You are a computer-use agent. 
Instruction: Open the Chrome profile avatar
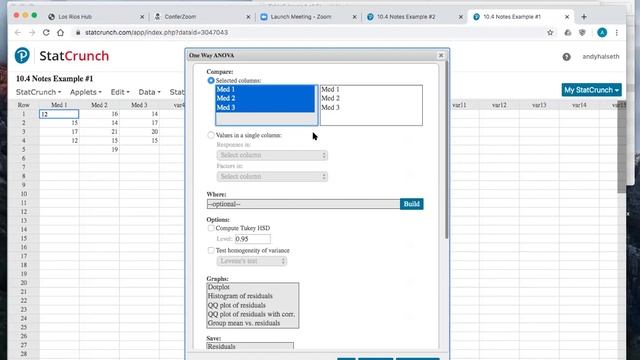[x=602, y=33]
